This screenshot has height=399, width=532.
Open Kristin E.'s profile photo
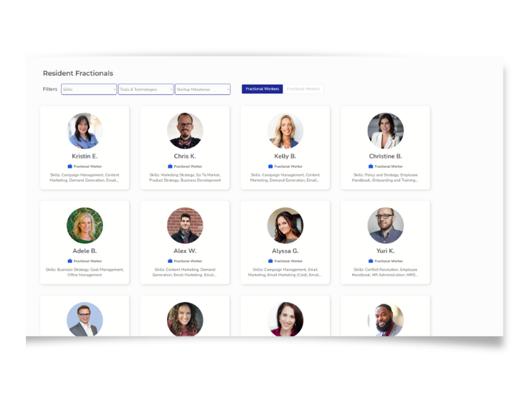[85, 130]
